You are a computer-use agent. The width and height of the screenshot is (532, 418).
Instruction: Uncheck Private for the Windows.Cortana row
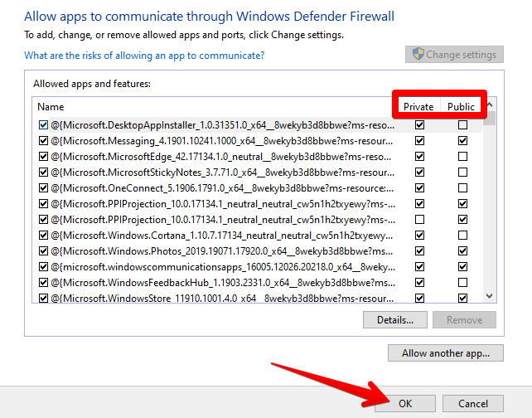pos(419,235)
